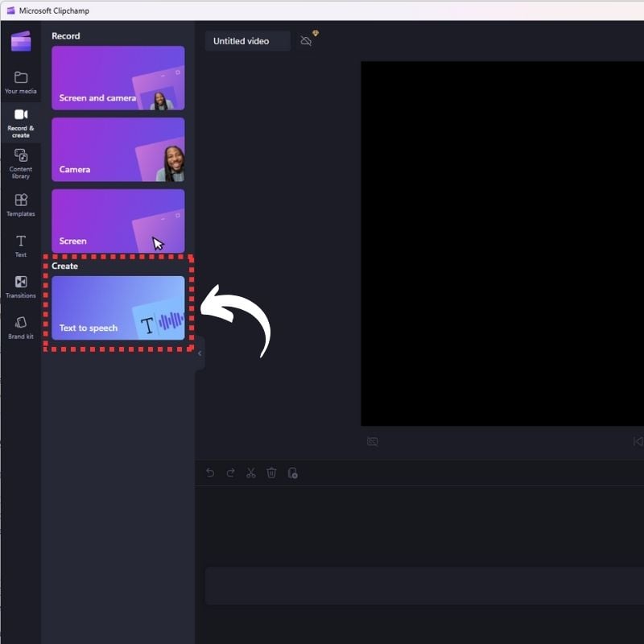Open the Transitions panel
Image resolution: width=644 pixels, height=644 pixels.
20,286
